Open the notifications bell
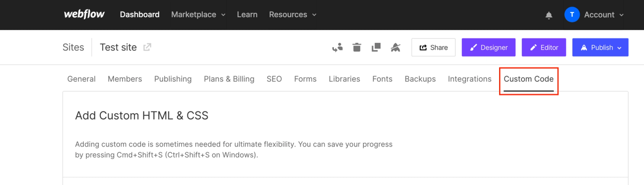This screenshot has height=185, width=644. tap(549, 15)
